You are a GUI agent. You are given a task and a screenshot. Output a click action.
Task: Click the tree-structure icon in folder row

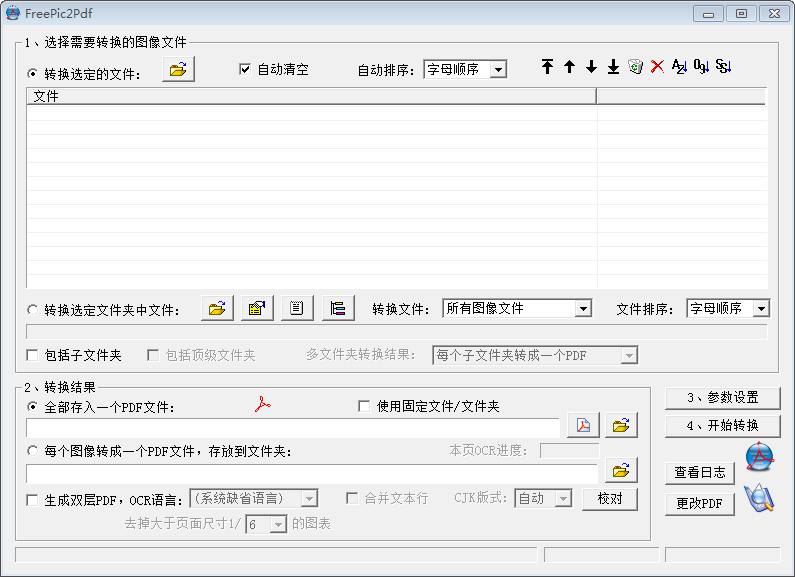pos(338,309)
